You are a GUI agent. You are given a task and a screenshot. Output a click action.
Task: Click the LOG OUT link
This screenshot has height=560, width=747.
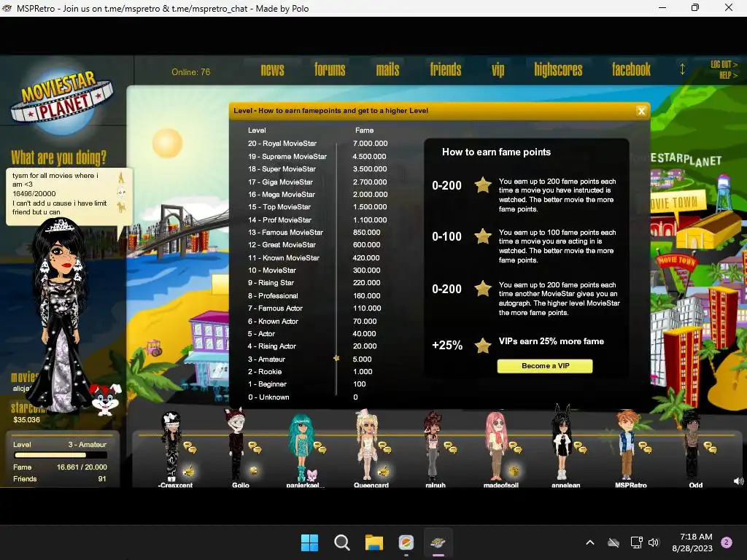point(724,64)
